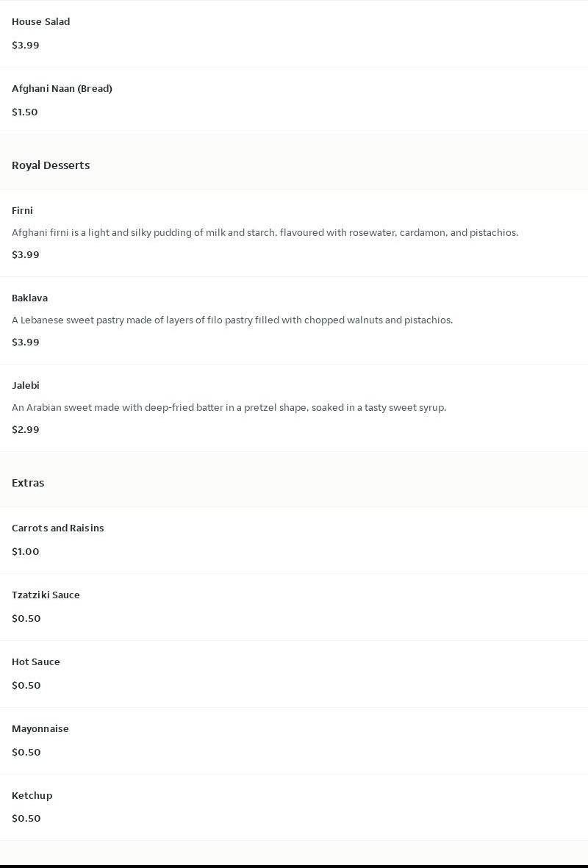The width and height of the screenshot is (588, 868).
Task: Select the Tzatziki Sauce extra
Action: pyautogui.click(x=294, y=607)
